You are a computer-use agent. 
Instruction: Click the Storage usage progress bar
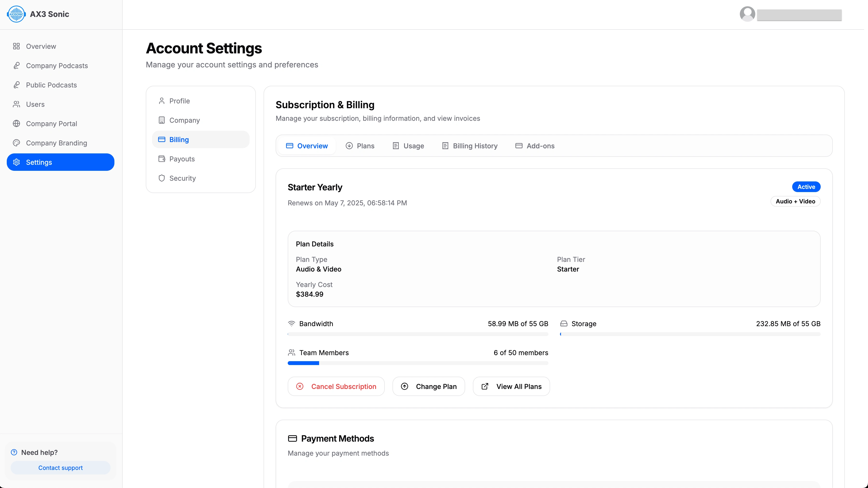(690, 334)
